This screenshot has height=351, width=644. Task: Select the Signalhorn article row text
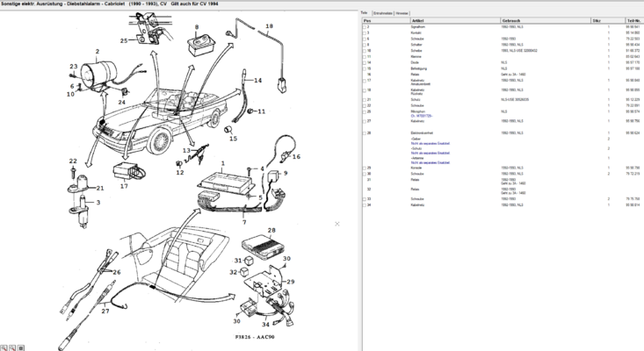418,26
